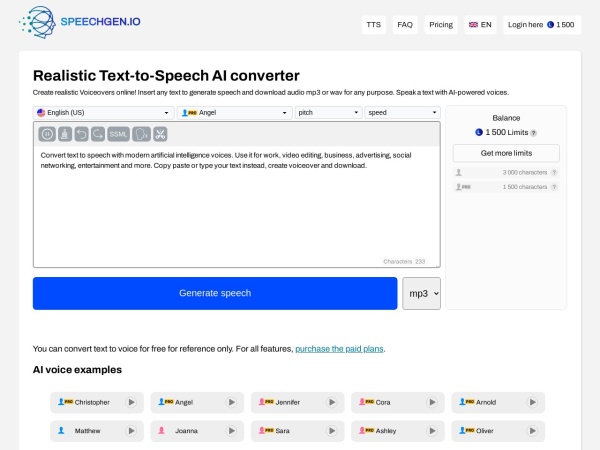The height and width of the screenshot is (450, 600).
Task: Click the speaking head icon in toolbar
Action: (x=141, y=134)
